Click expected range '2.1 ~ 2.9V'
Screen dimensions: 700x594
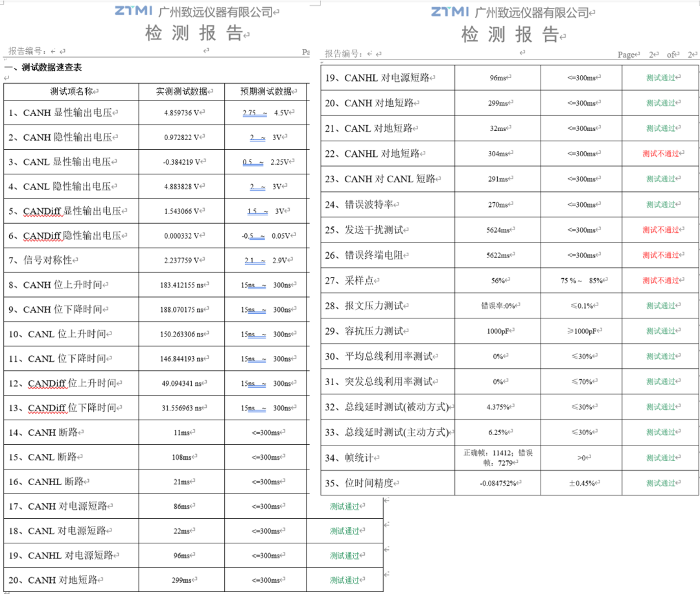point(266,261)
